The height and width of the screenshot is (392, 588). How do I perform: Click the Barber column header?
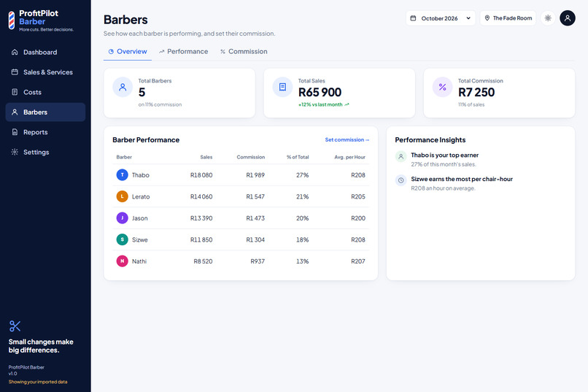(124, 157)
